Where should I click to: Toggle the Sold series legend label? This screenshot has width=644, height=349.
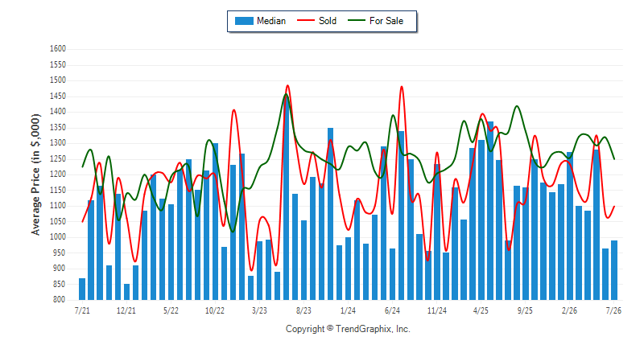click(328, 21)
